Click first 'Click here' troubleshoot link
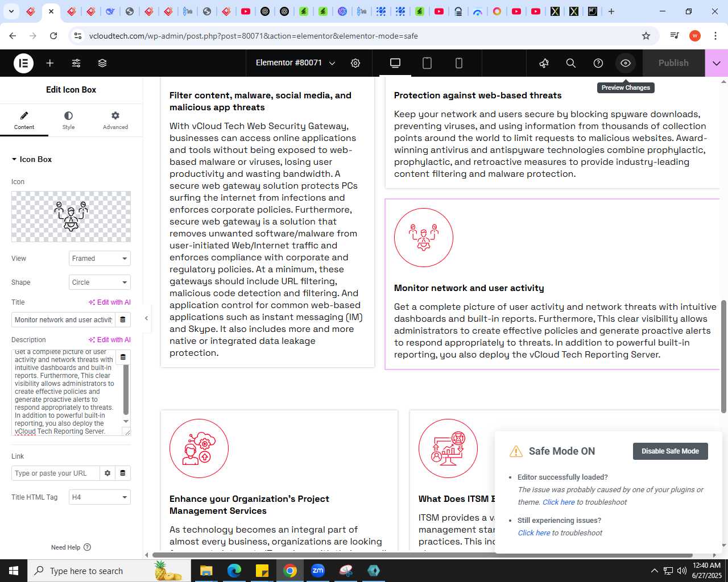This screenshot has width=728, height=582. pyautogui.click(x=559, y=502)
